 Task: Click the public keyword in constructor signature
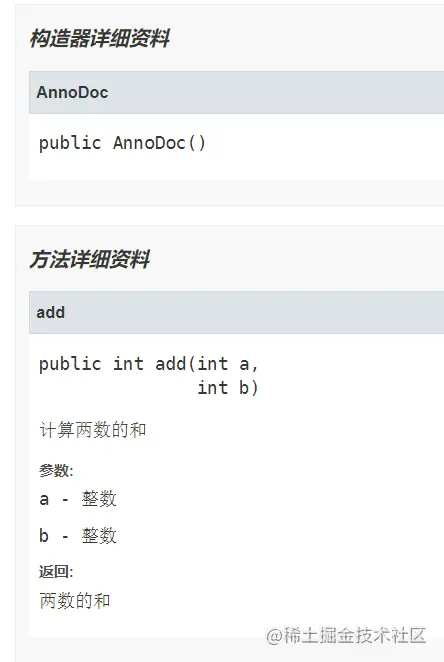coord(70,143)
